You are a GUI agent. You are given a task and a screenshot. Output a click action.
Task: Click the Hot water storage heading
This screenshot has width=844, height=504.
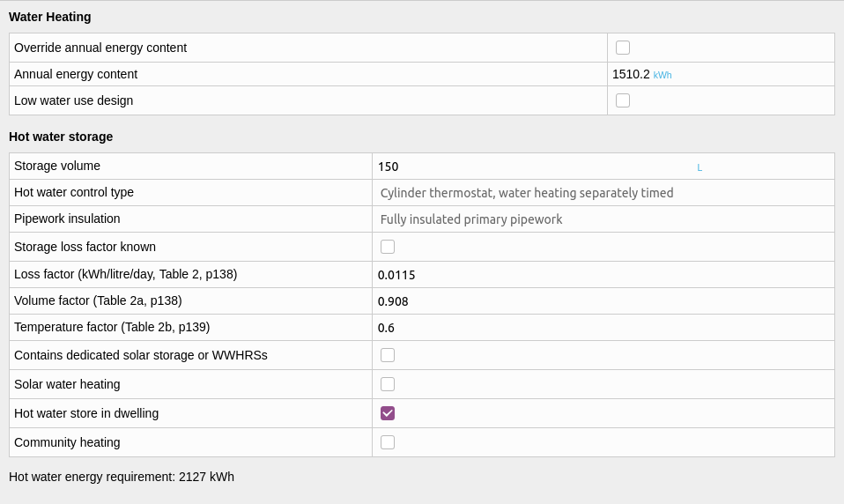click(61, 137)
